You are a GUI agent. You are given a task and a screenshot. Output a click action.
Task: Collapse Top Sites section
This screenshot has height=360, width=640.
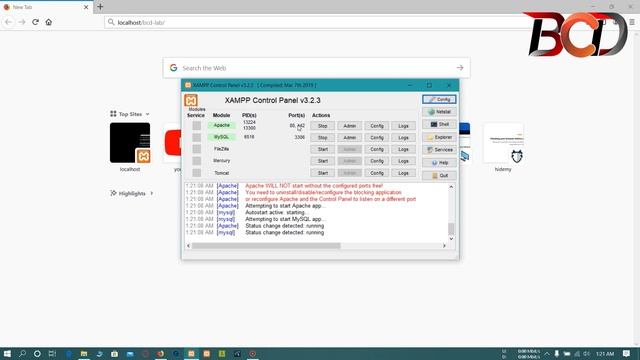pyautogui.click(x=130, y=114)
